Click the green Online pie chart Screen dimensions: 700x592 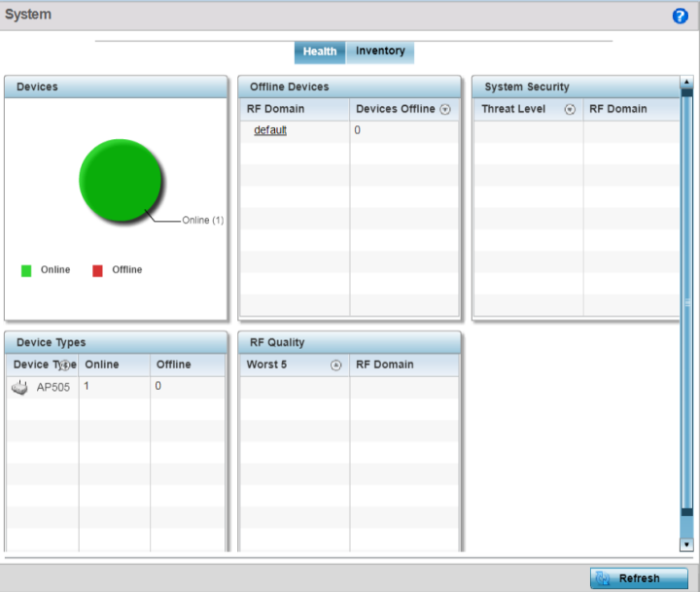(121, 180)
